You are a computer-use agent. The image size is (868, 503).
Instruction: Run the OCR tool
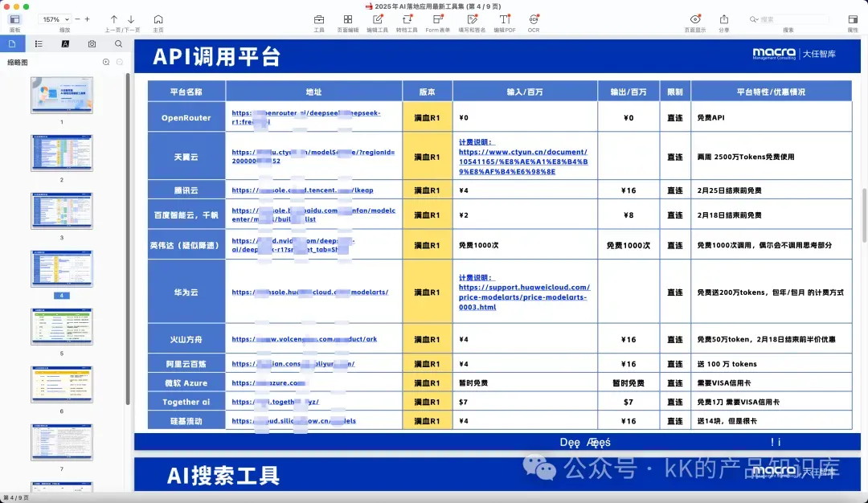tap(534, 19)
